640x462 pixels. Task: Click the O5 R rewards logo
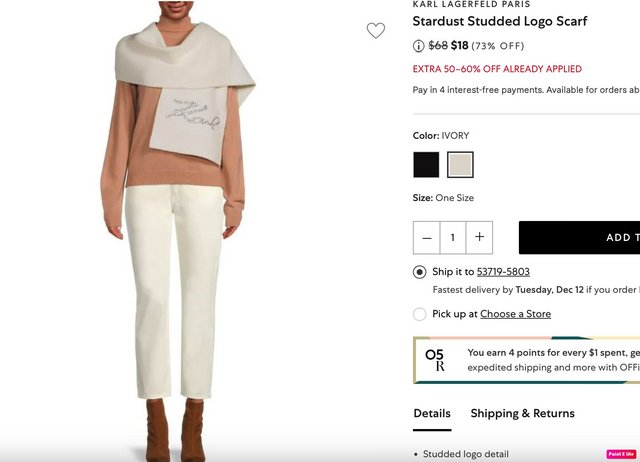tap(435, 360)
